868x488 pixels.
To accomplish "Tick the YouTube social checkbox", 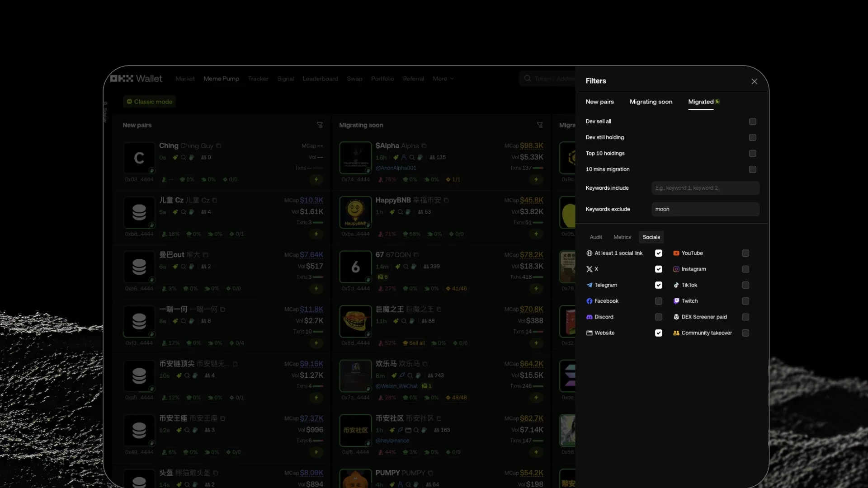I will point(745,253).
